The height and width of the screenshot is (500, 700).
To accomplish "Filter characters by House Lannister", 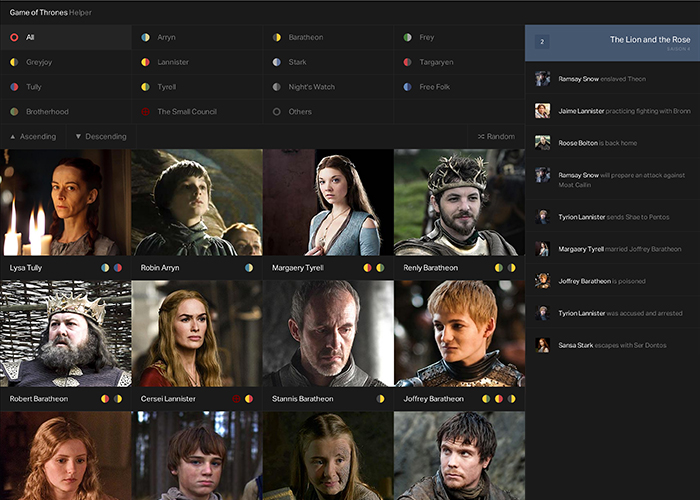I will coord(197,62).
